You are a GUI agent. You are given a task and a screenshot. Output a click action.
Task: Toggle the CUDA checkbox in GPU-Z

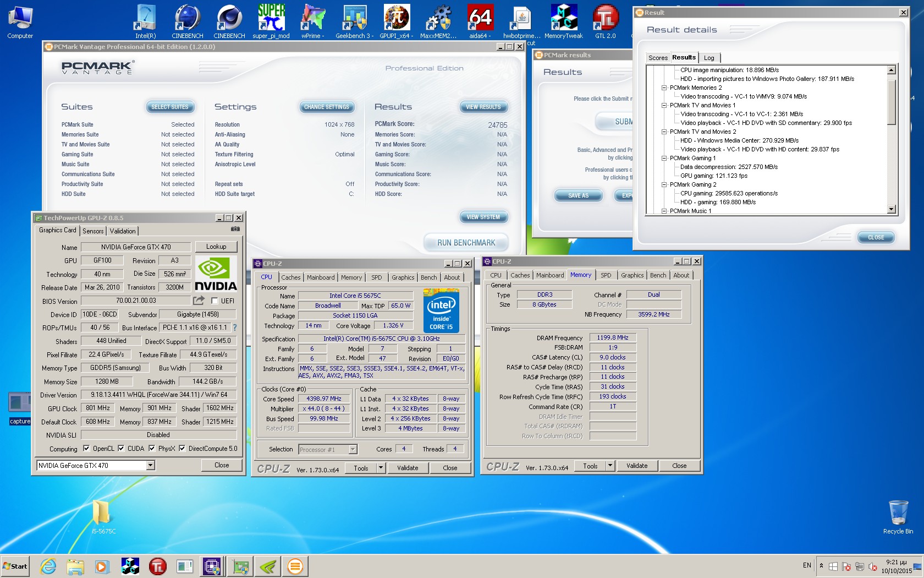[121, 448]
